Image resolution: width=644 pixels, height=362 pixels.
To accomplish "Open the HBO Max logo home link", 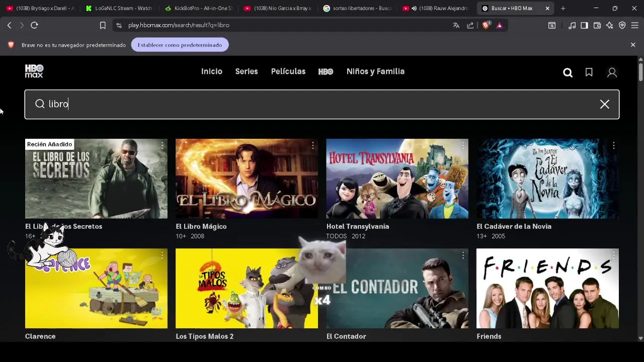I will pos(34,71).
